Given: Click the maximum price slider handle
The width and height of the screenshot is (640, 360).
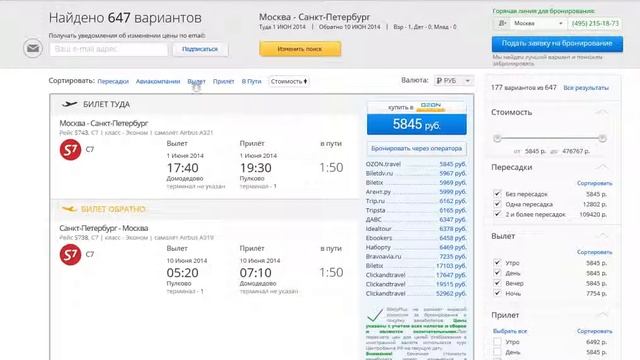Looking at the screenshot, I should pyautogui.click(x=602, y=138).
